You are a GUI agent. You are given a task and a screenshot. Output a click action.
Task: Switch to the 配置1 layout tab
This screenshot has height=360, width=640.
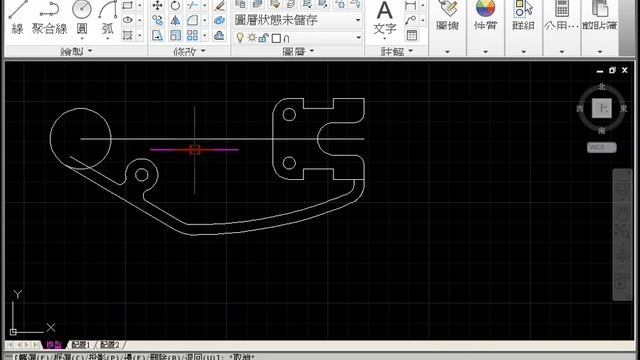click(81, 345)
